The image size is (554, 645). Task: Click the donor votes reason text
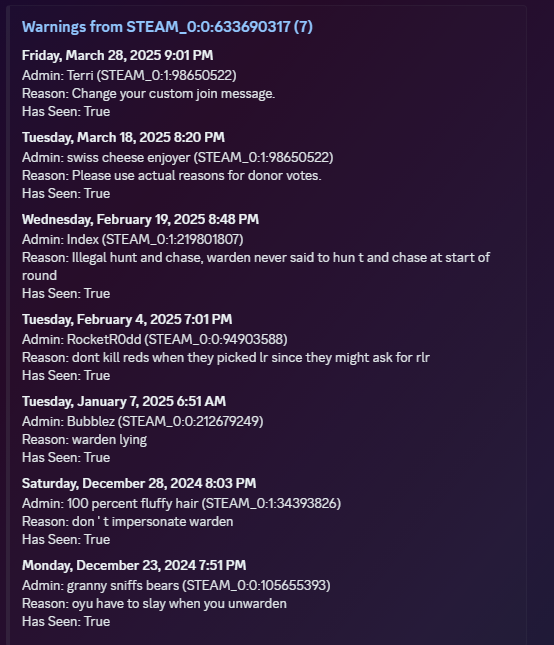pos(172,175)
